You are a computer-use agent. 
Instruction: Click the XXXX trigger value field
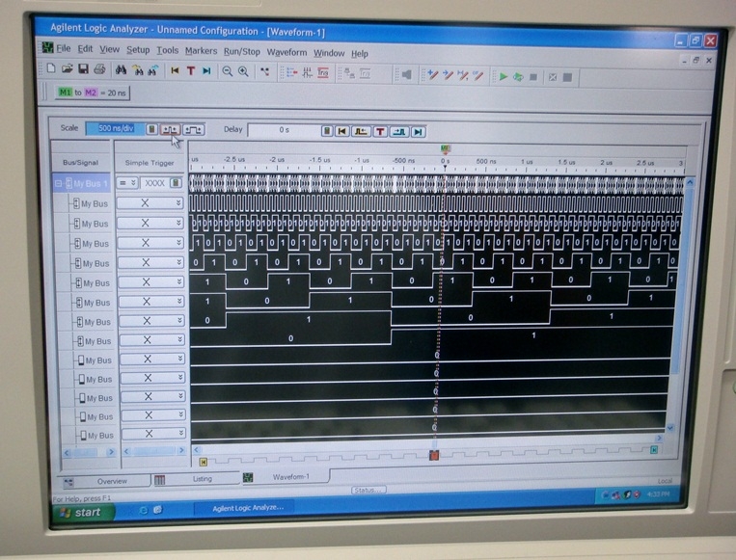point(155,183)
